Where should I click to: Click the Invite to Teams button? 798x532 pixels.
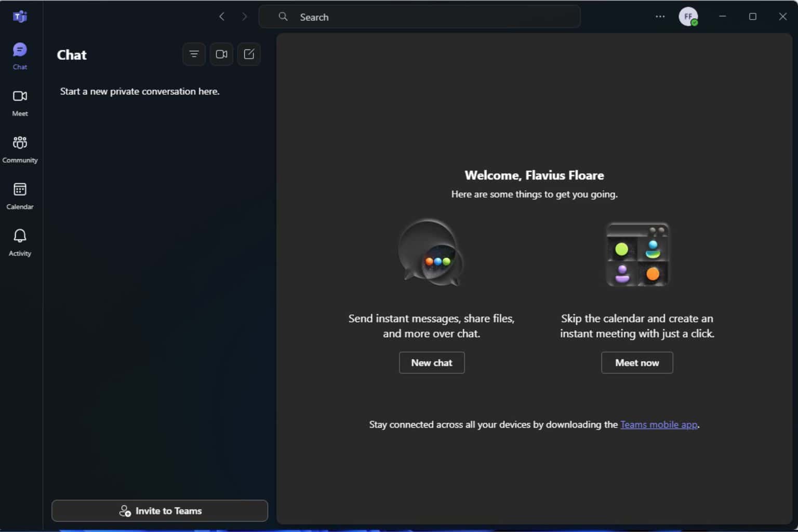pyautogui.click(x=160, y=511)
